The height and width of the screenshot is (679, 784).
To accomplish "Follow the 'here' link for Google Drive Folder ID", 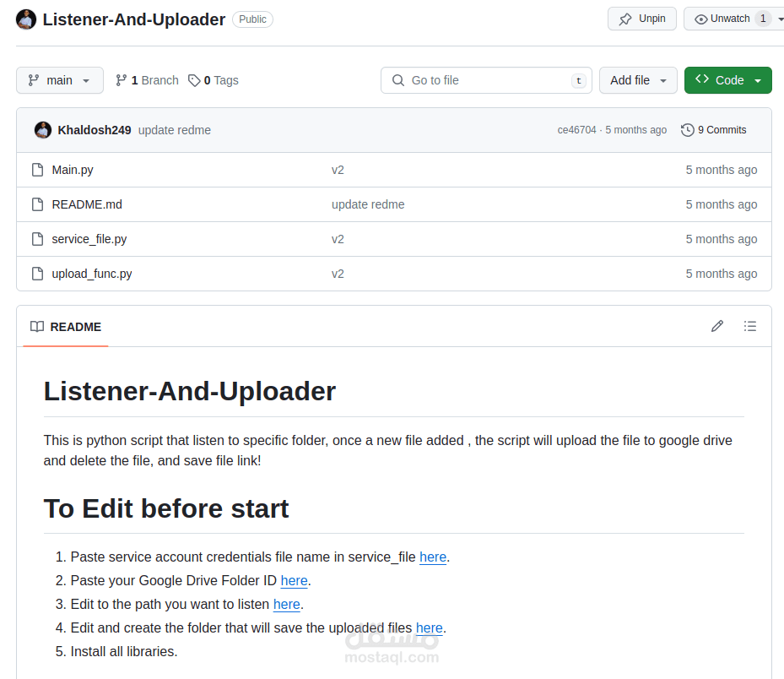I will (x=294, y=581).
